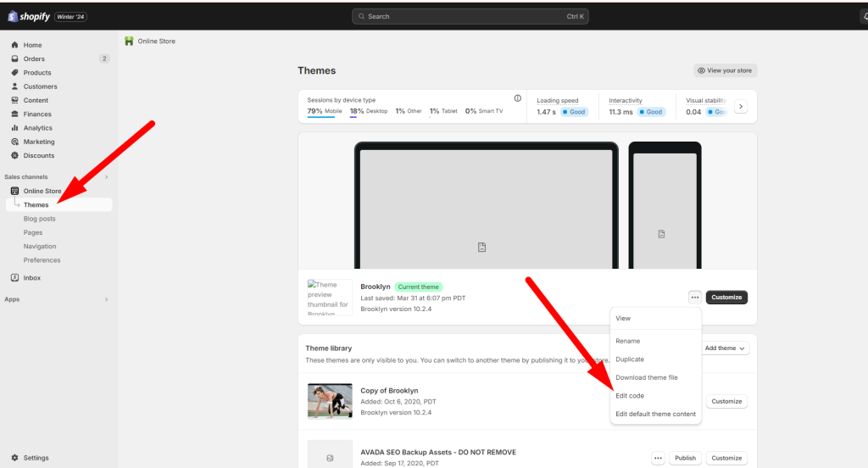The width and height of the screenshot is (868, 468).
Task: Open Preferences in the sidebar
Action: point(42,260)
